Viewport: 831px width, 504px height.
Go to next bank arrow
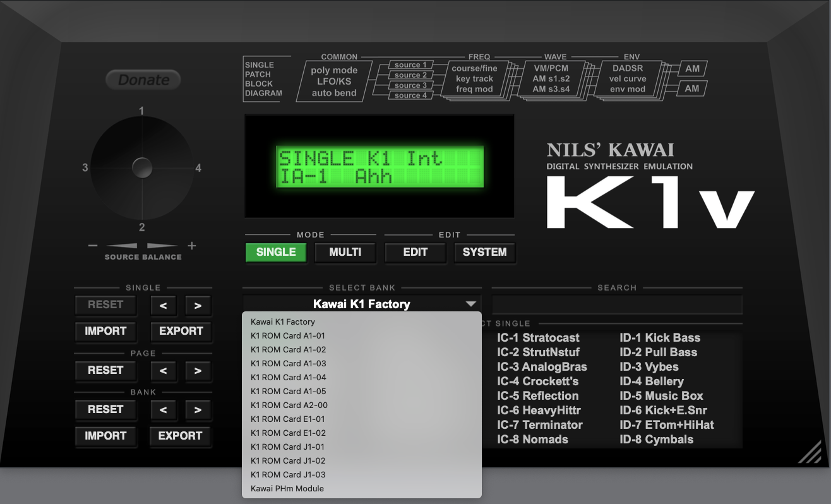198,411
